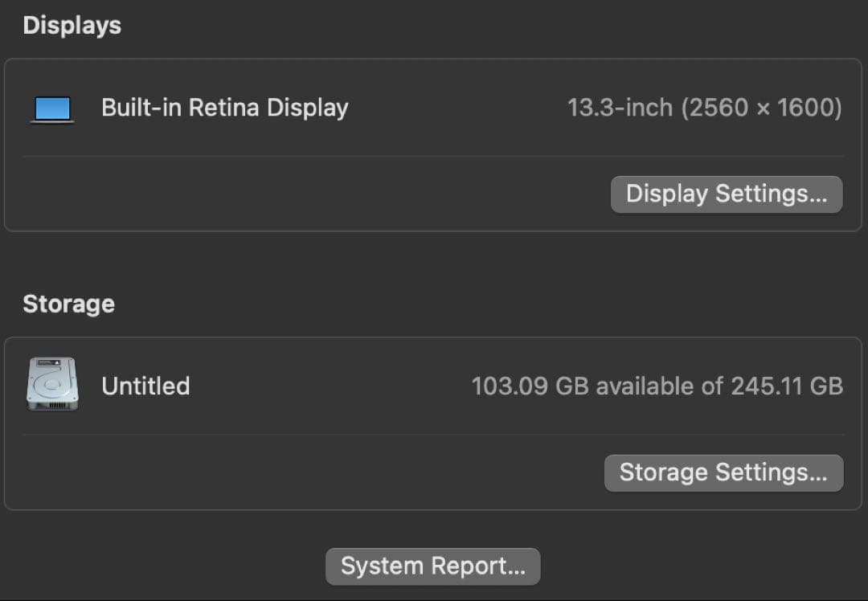This screenshot has width=868, height=601.
Task: Click the Storage section heading
Action: [68, 304]
